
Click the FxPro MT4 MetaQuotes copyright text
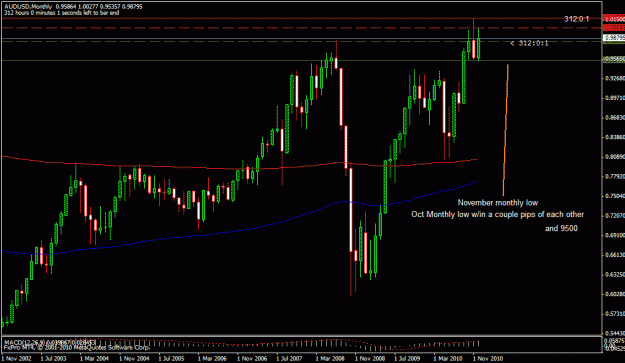click(77, 347)
